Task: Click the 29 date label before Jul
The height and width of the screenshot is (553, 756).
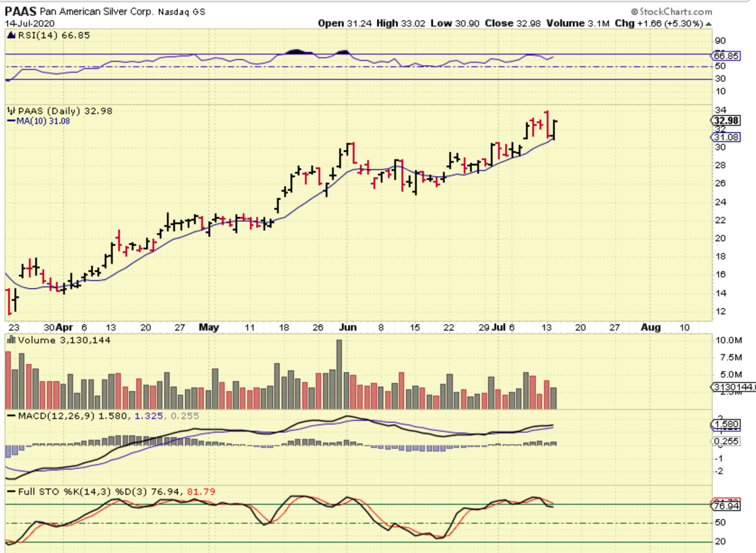Action: (484, 327)
